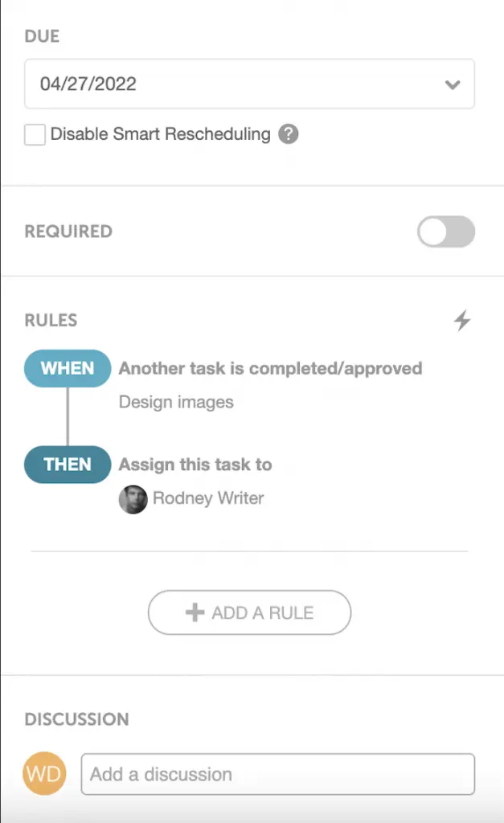
Task: Click the chevron arrow in the Due field
Action: pos(453,84)
